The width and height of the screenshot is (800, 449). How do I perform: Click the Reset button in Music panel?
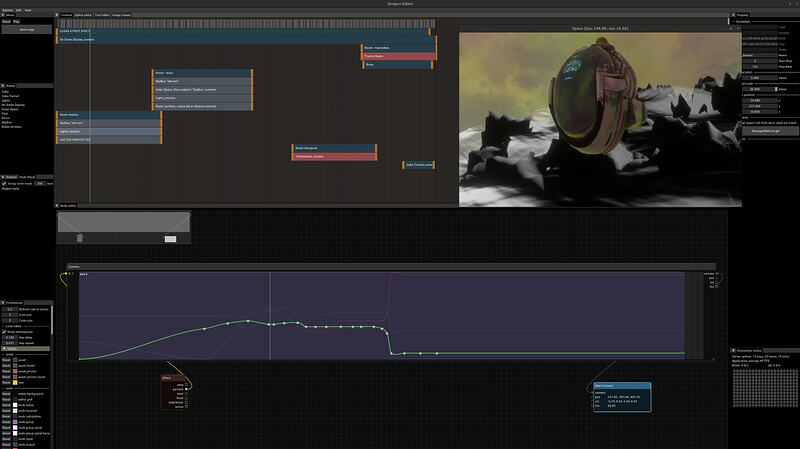[7, 21]
